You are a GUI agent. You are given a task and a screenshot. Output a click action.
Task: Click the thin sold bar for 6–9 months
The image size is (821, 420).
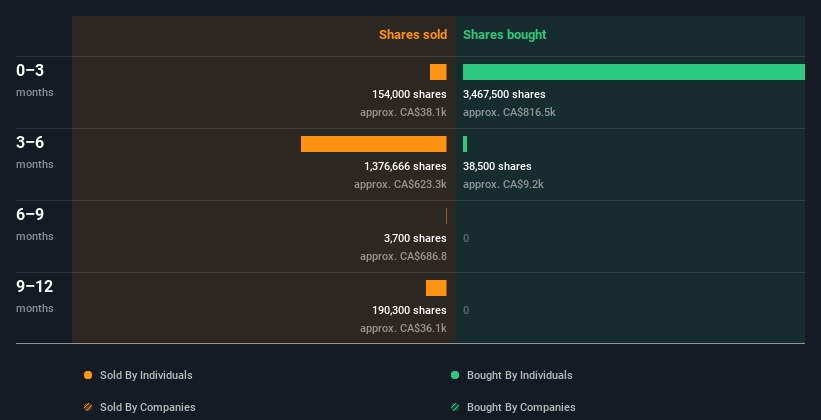click(446, 216)
